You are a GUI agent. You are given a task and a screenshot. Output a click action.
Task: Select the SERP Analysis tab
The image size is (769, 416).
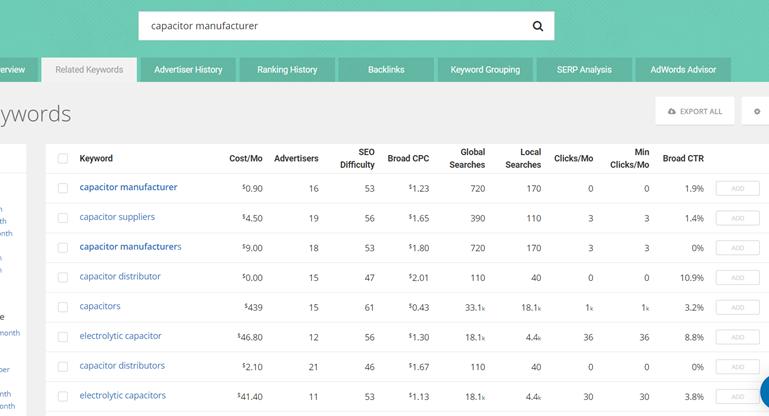pos(584,70)
